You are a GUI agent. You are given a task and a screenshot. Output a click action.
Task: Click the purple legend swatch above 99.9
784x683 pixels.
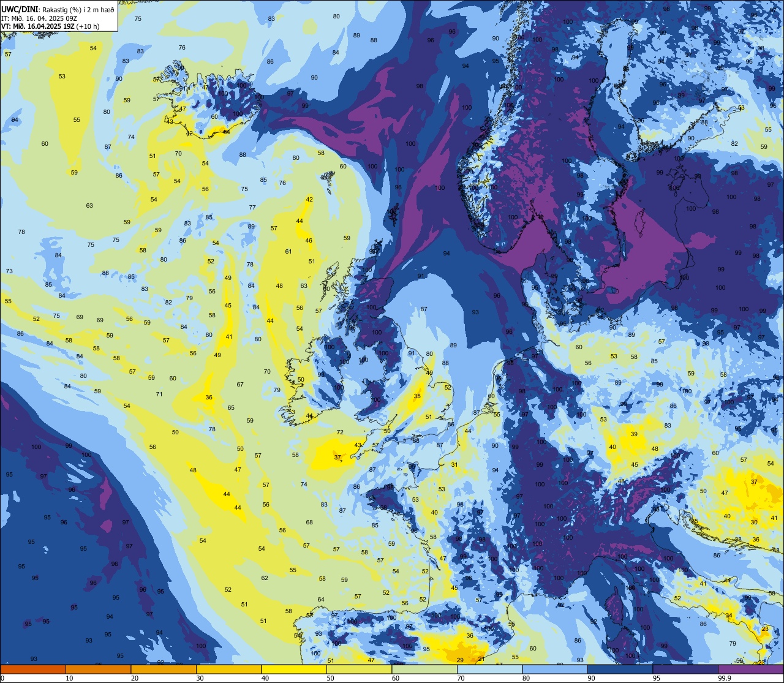750,669
